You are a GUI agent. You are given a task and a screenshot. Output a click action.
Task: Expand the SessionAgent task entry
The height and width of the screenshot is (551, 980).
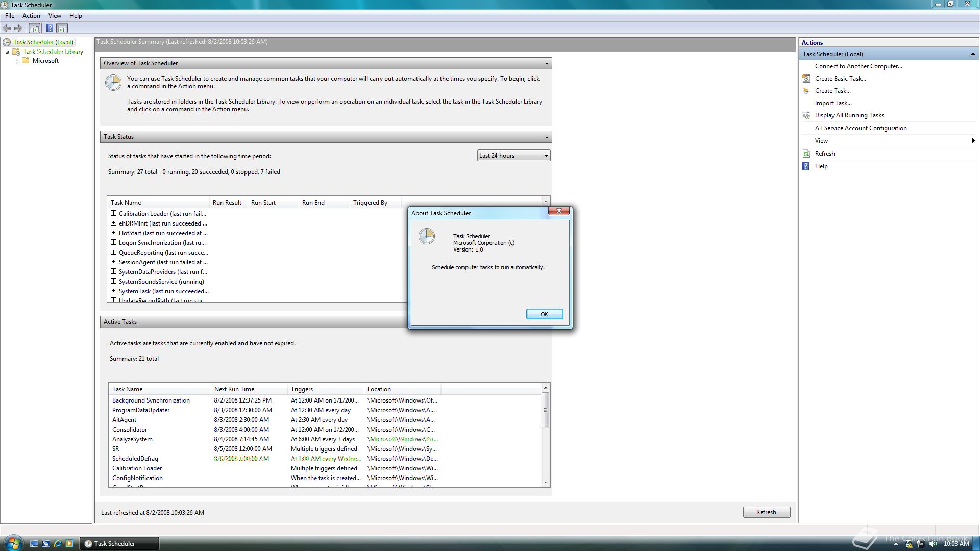click(113, 262)
